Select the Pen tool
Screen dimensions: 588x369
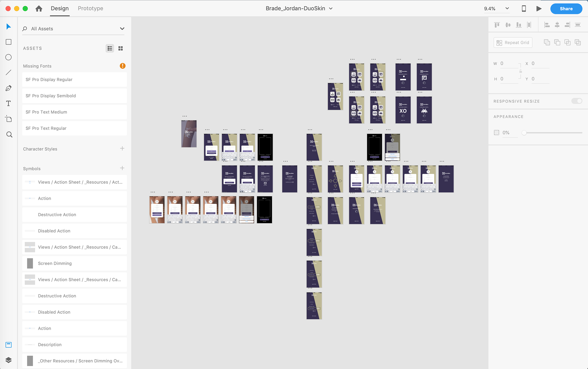[9, 88]
